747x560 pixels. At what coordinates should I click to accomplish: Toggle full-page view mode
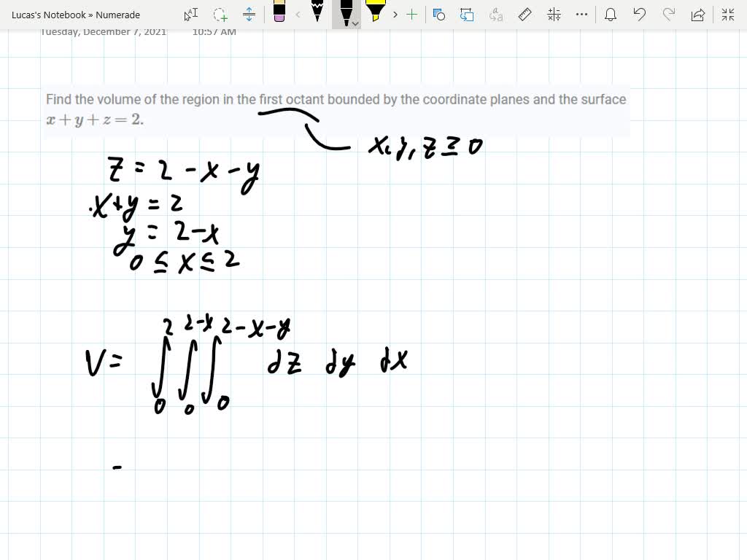[727, 15]
